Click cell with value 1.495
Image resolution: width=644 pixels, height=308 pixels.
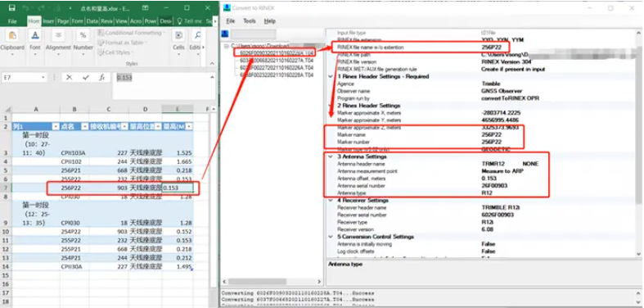click(x=178, y=266)
